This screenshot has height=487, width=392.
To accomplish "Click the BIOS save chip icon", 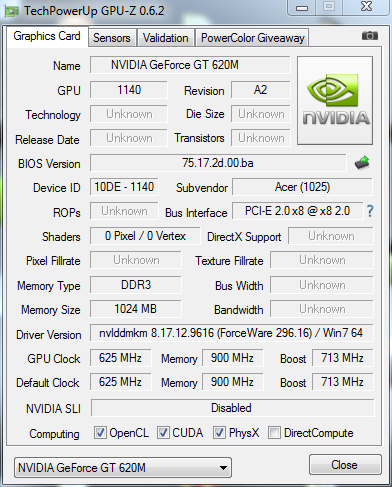I will (x=362, y=163).
